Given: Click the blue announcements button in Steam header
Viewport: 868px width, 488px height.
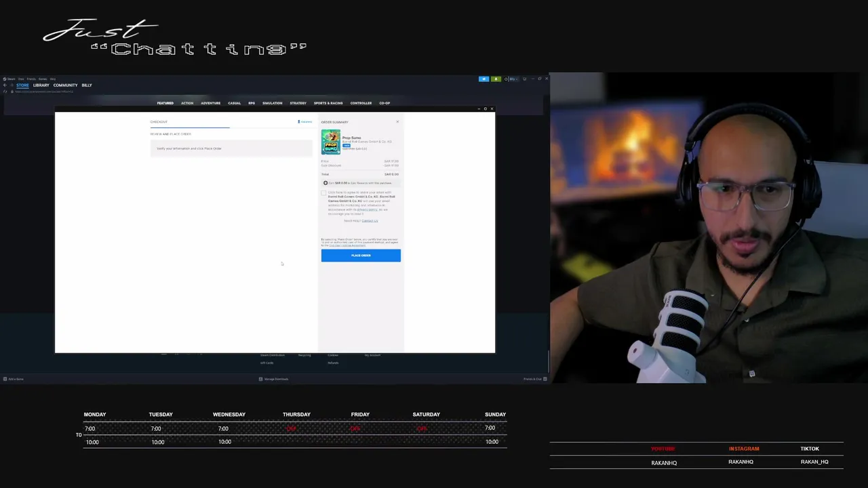Looking at the screenshot, I should coord(484,79).
